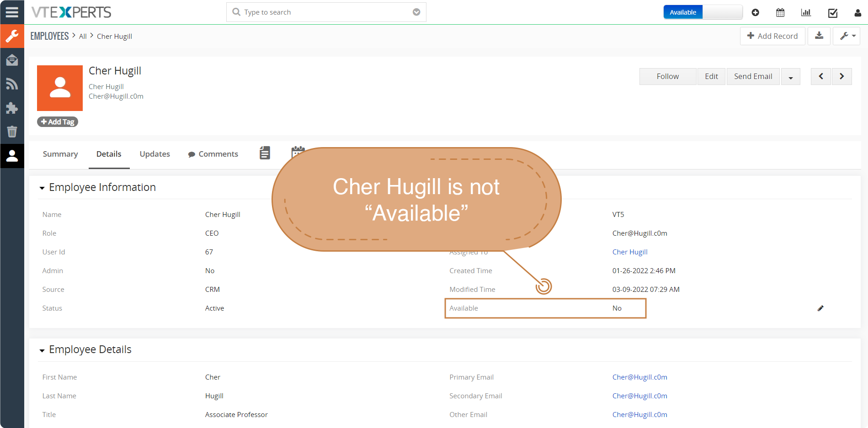This screenshot has height=428, width=868.
Task: Select the User Id value 67
Action: coord(209,252)
